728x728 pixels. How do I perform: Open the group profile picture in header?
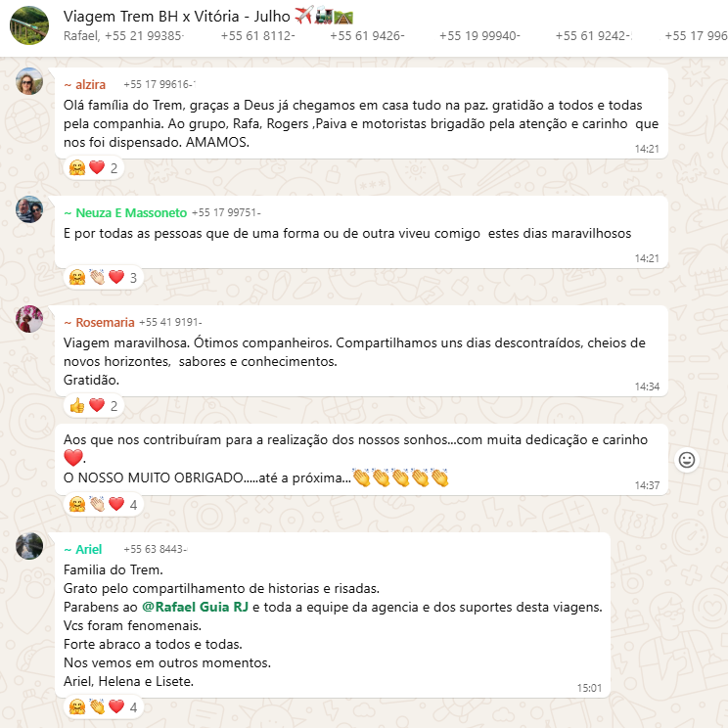click(x=28, y=25)
